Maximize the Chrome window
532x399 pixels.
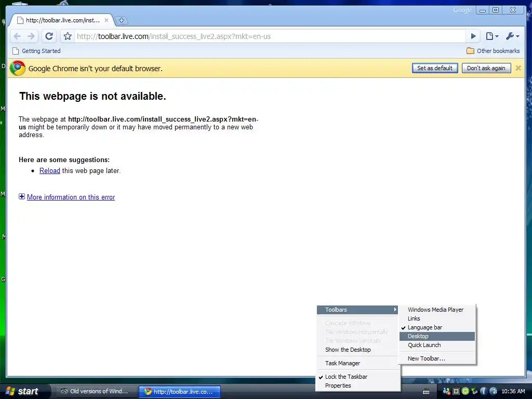coord(495,10)
